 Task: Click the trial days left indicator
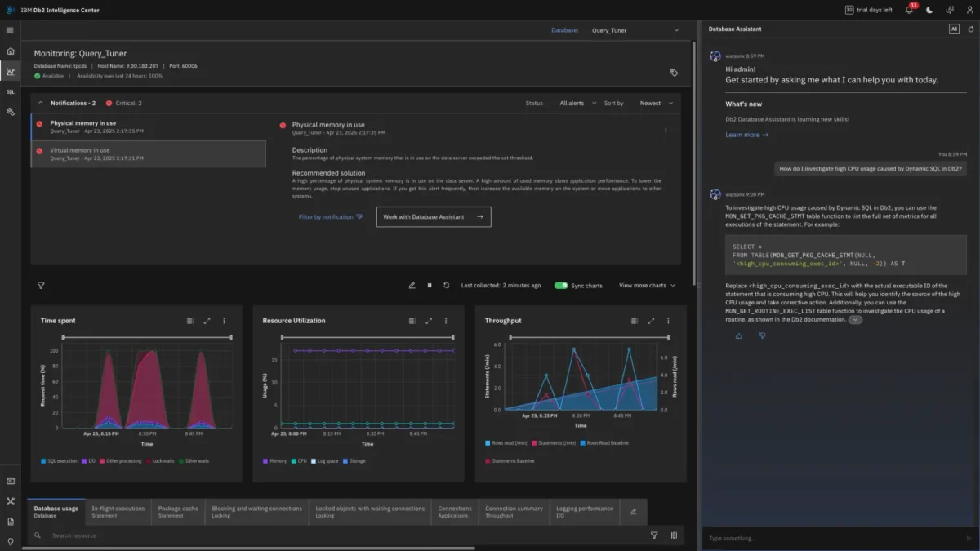pyautogui.click(x=868, y=10)
